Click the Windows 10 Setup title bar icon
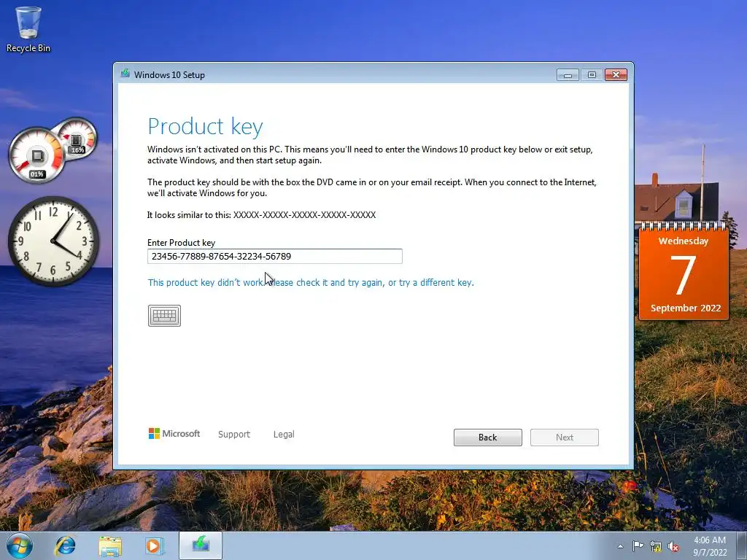 (x=125, y=74)
